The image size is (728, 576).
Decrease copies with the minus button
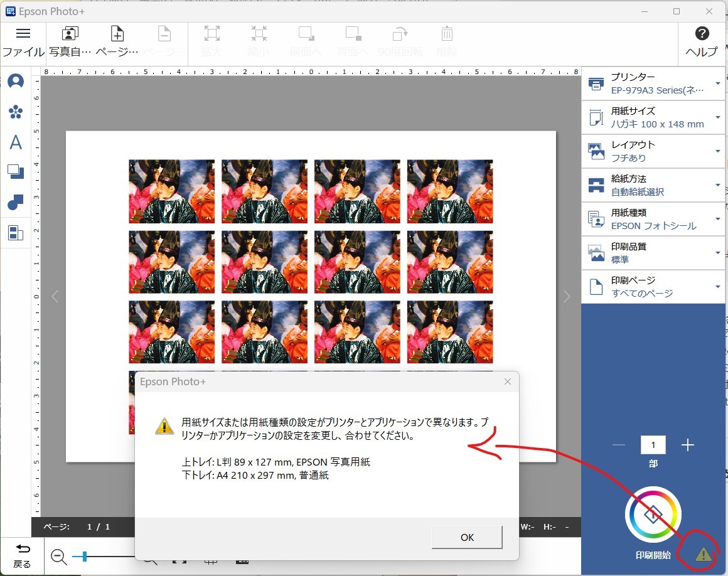(619, 445)
